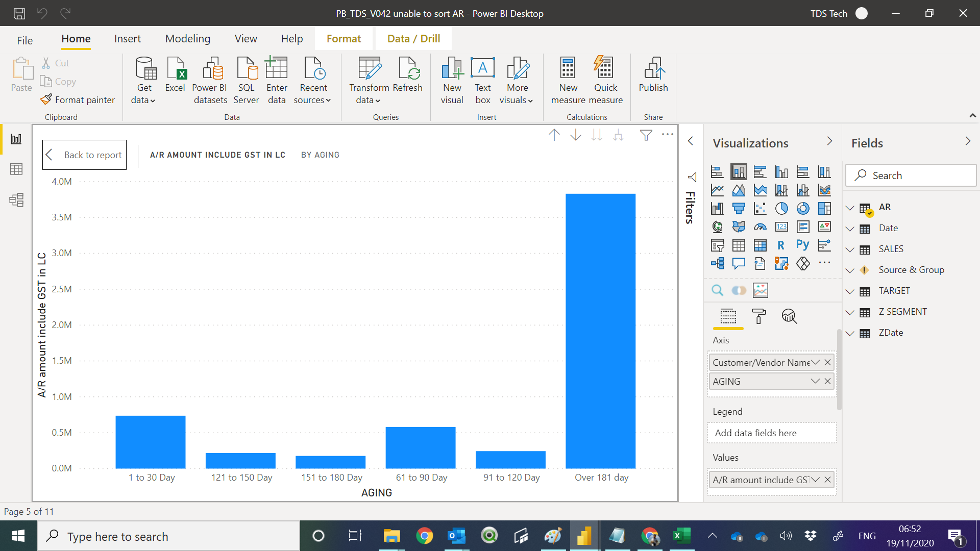Click the Over 181 day bar
The height and width of the screenshot is (551, 980).
coord(601,331)
